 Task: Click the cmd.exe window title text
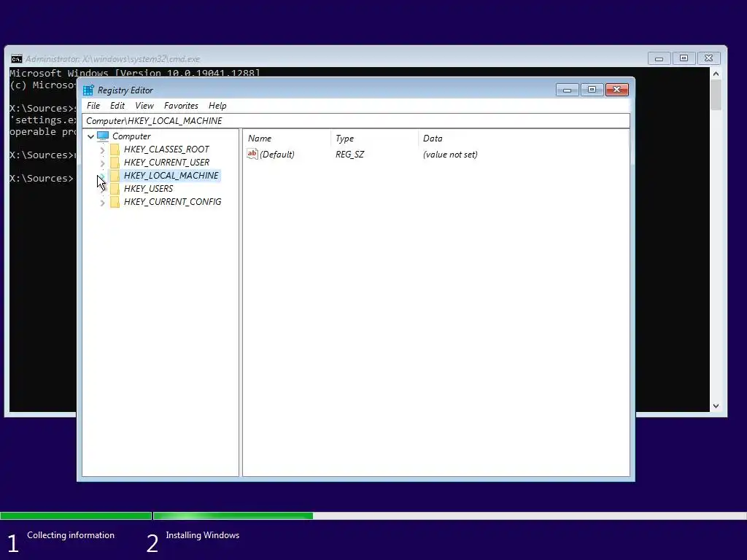pyautogui.click(x=112, y=59)
